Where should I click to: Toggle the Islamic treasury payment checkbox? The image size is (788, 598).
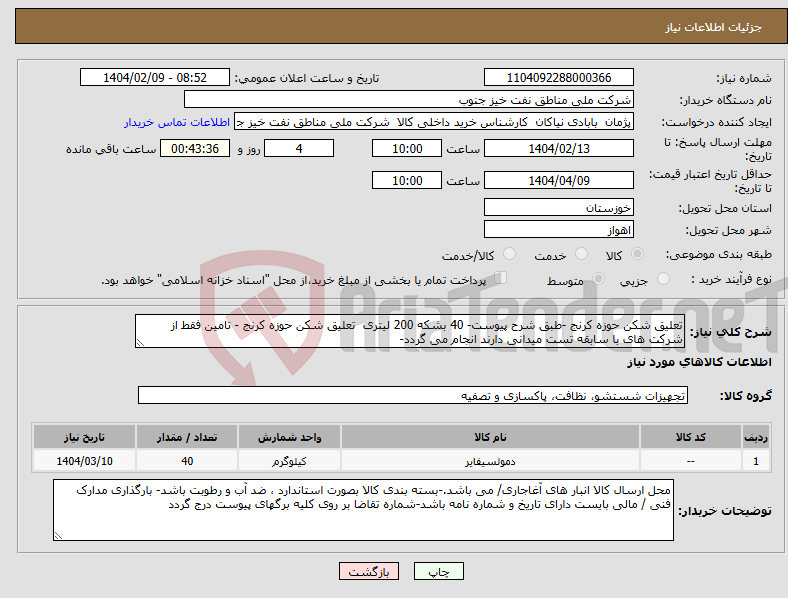coord(500,278)
